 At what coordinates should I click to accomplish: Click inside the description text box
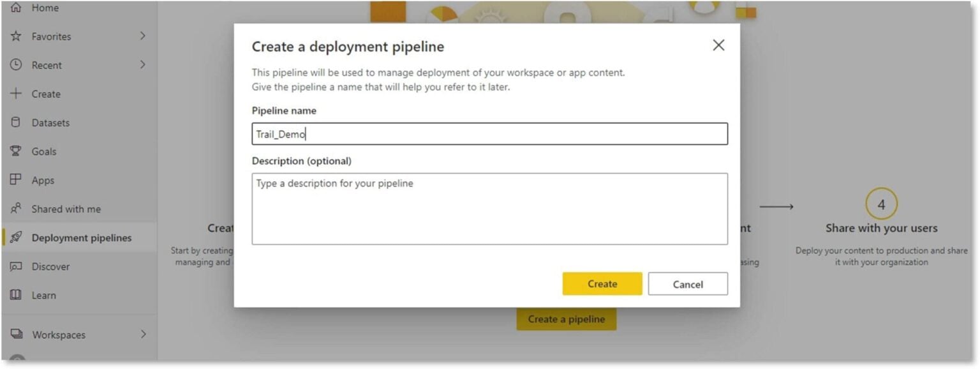point(489,209)
